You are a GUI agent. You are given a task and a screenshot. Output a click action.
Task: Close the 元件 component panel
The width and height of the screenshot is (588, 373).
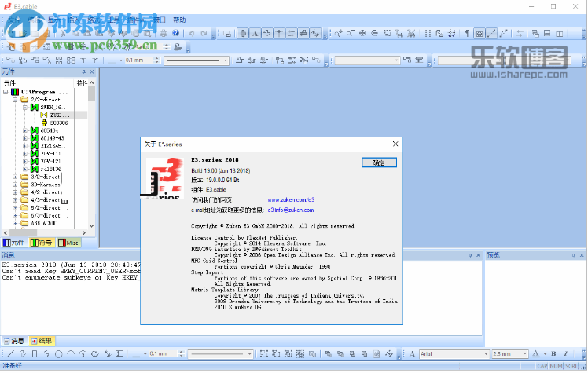point(92,71)
